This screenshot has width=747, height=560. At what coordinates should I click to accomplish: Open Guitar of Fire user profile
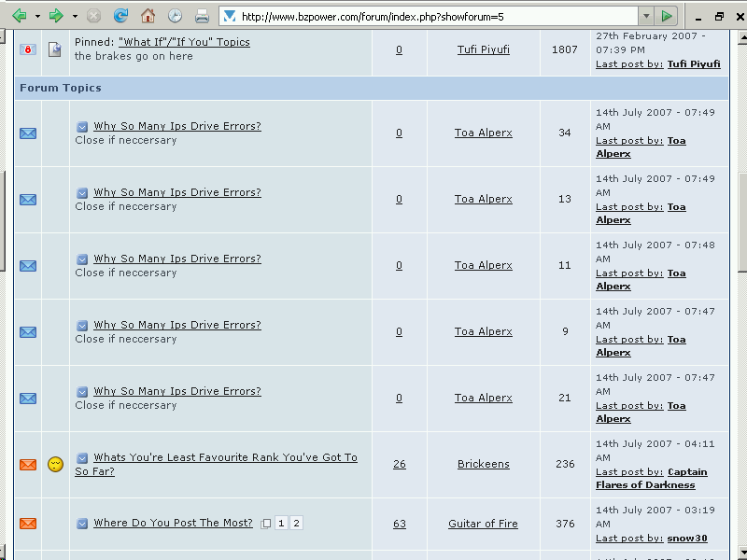(483, 524)
